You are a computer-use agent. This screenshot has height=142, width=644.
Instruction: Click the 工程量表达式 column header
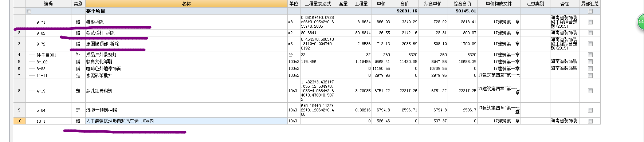click(318, 4)
